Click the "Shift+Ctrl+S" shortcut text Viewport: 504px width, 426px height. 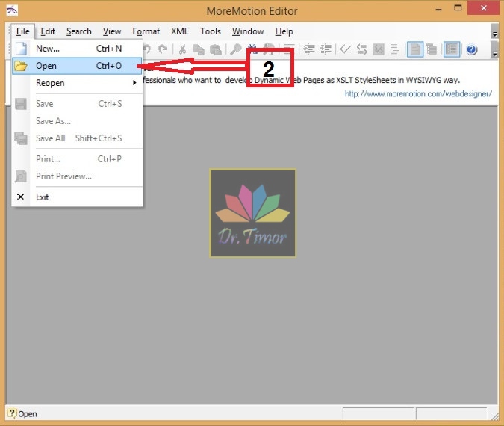coord(99,138)
